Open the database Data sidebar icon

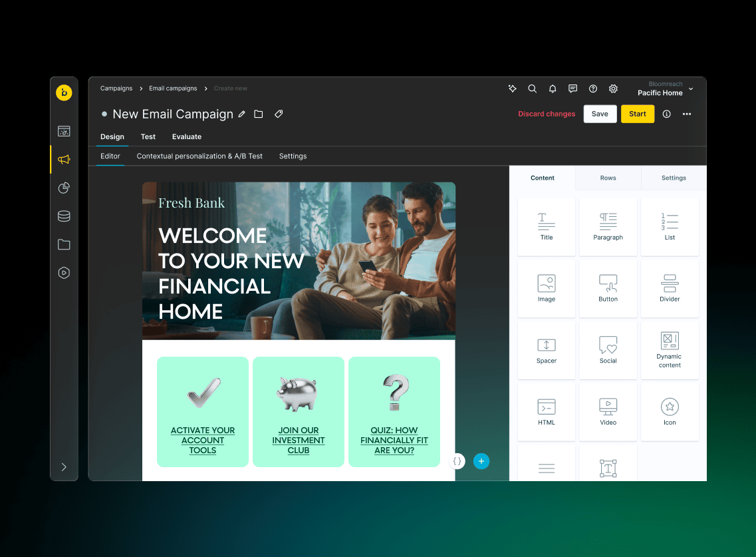pyautogui.click(x=64, y=216)
